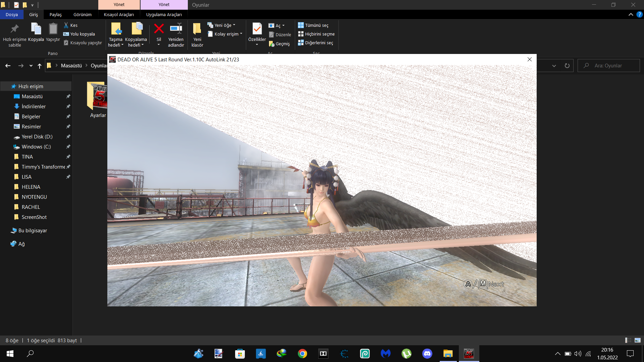Click Kes scissors icon
This screenshot has height=362, width=644.
[x=66, y=25]
